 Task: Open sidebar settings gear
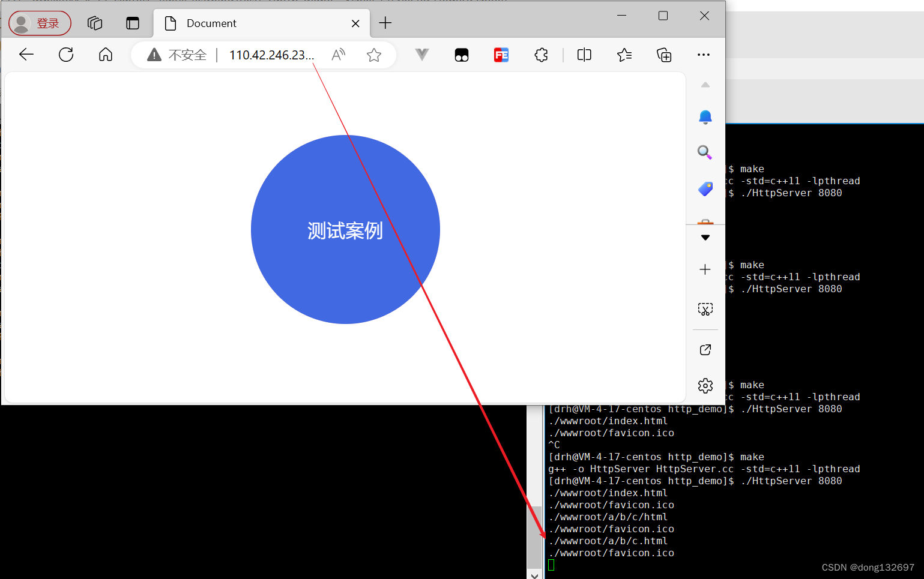(705, 386)
